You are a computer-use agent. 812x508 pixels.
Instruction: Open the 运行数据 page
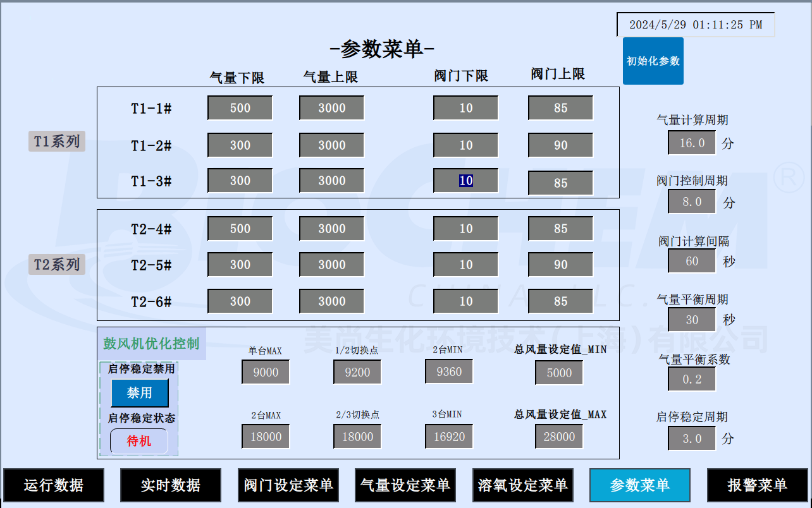54,485
